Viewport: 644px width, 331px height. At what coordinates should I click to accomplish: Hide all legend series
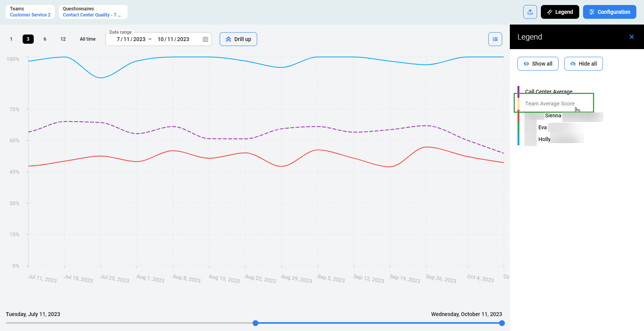pos(583,64)
